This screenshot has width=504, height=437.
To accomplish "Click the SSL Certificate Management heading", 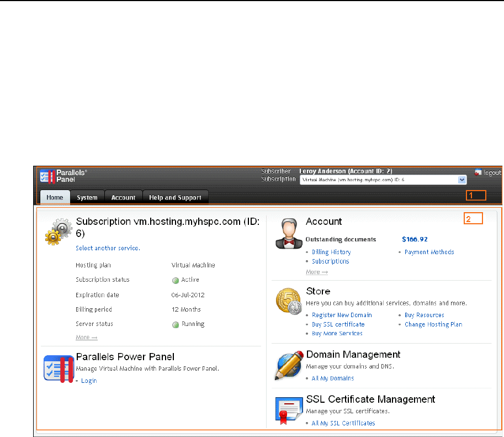I will tap(370, 399).
